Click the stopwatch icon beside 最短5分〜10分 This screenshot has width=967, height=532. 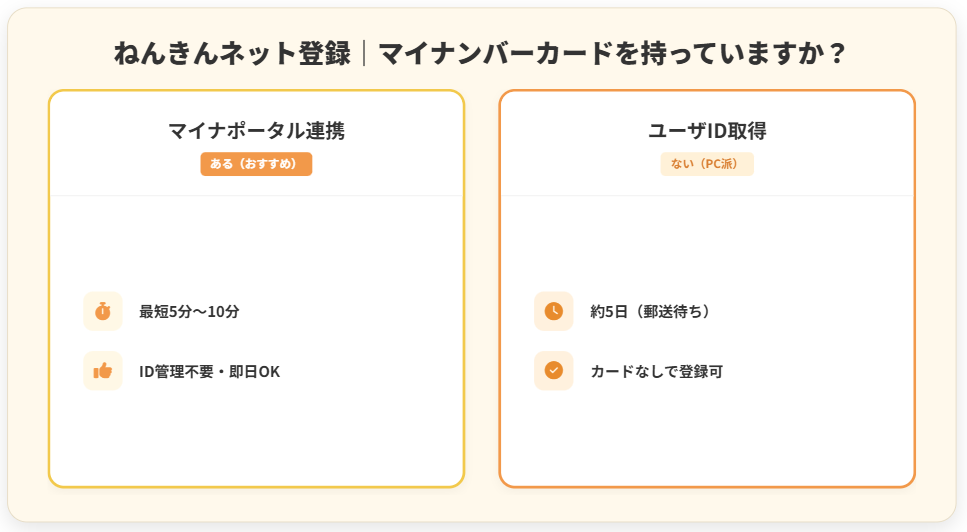pos(103,311)
